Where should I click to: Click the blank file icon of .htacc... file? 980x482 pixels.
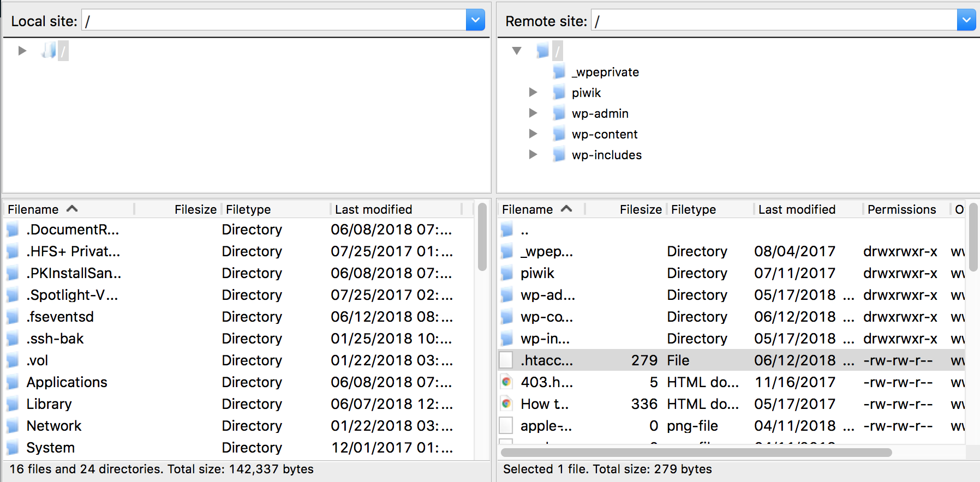[506, 360]
